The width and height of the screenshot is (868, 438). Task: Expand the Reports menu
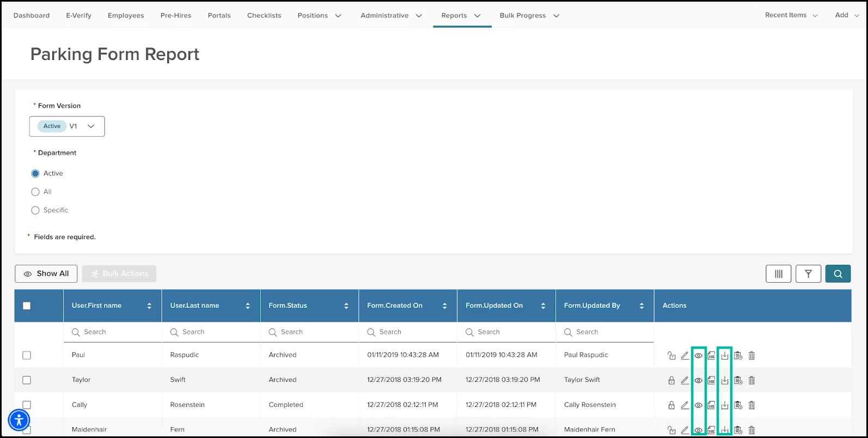(461, 15)
